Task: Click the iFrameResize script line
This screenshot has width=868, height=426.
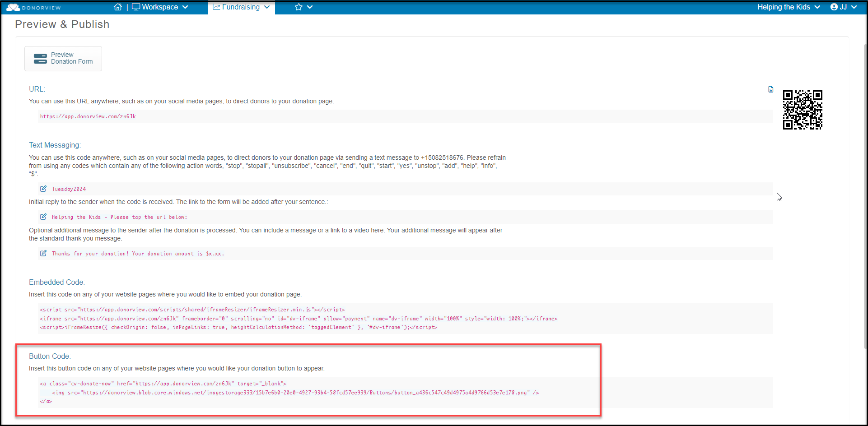Action: coord(238,327)
